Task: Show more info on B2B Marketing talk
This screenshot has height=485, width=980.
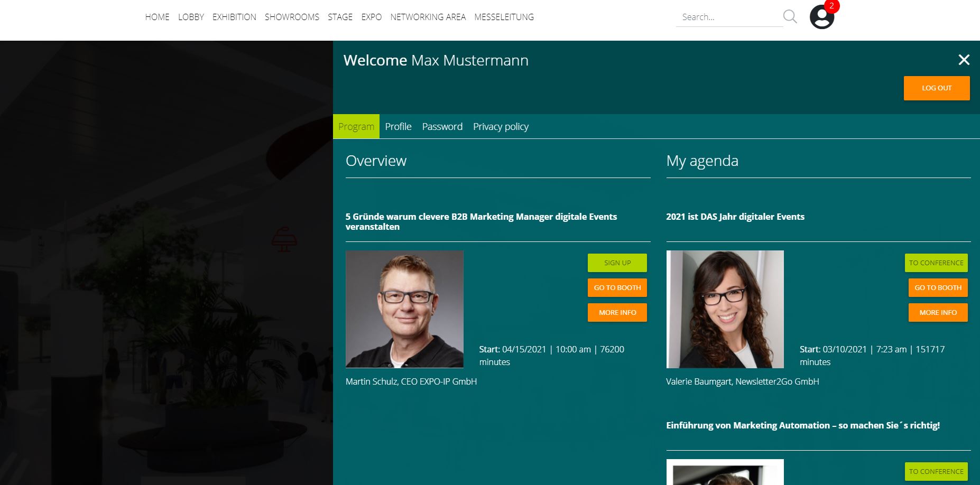Action: pos(617,312)
